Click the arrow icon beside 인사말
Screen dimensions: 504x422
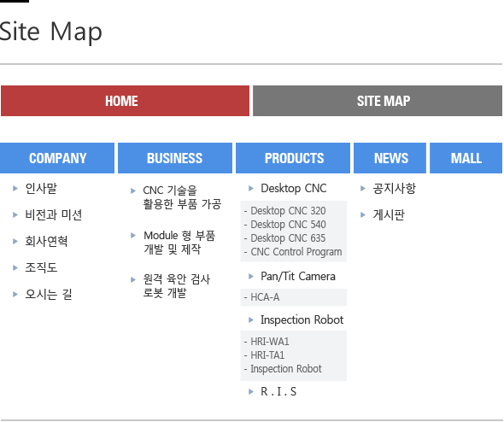click(15, 188)
